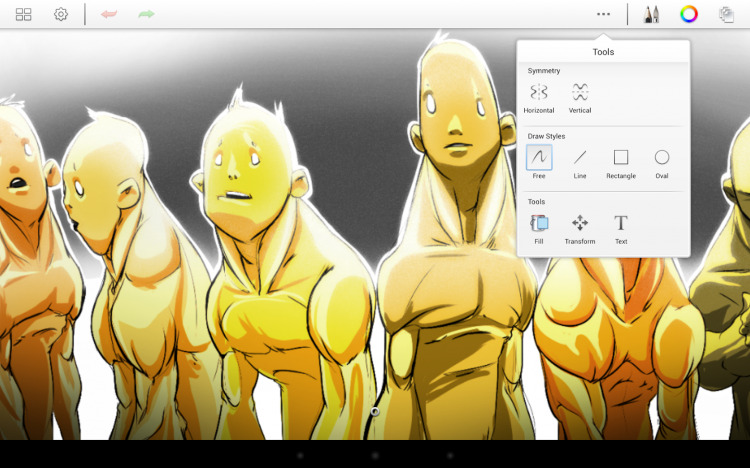Viewport: 750px width, 468px height.
Task: Undo the last stroke
Action: coord(109,15)
